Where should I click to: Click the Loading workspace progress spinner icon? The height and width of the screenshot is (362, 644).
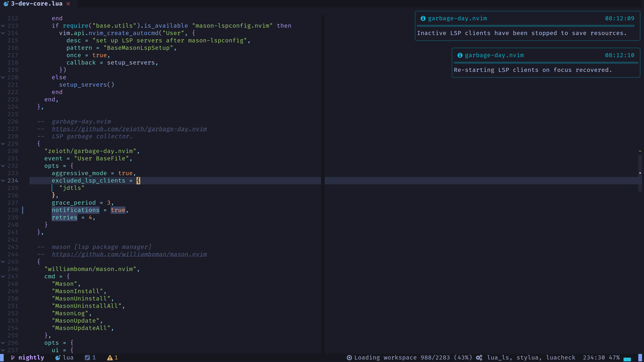[x=349, y=358]
